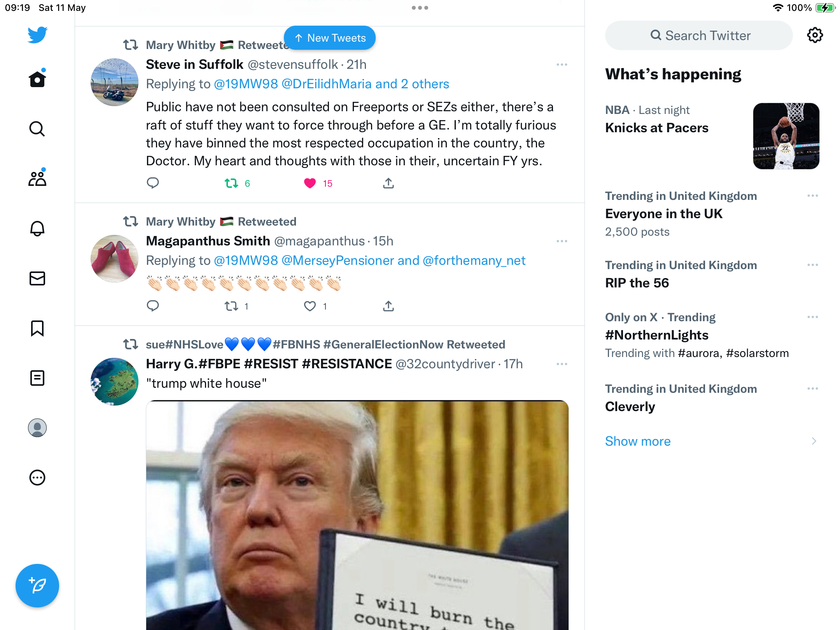Open Messages envelope icon
Viewport: 840px width, 630px height.
37,278
